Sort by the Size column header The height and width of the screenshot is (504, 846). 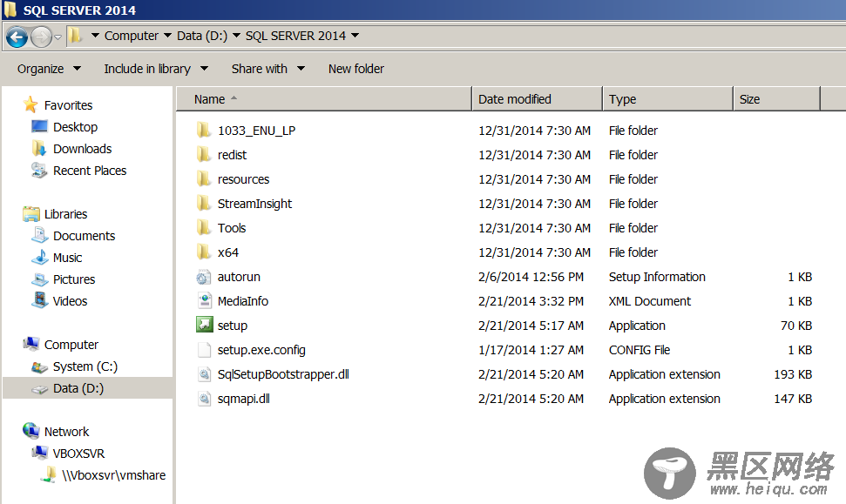777,99
